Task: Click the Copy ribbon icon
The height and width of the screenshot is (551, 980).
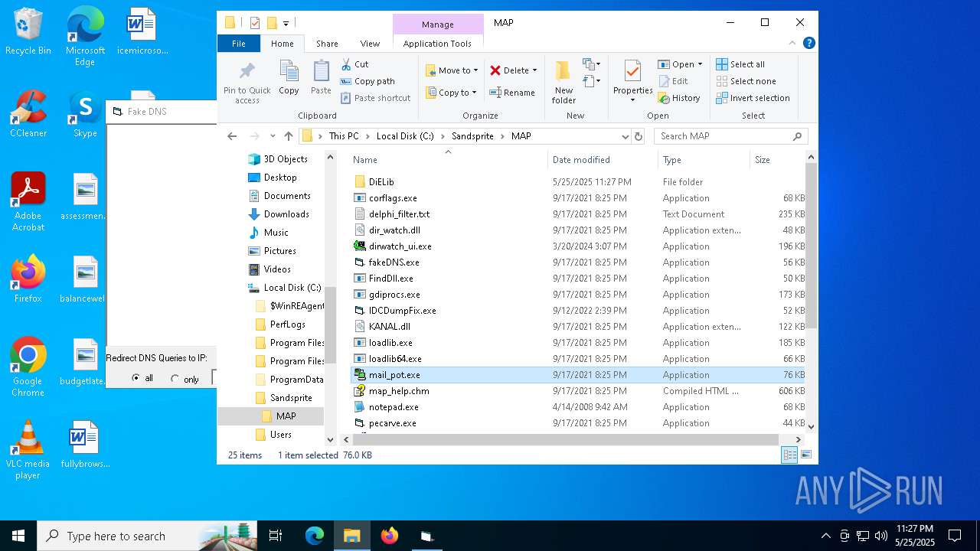Action: 289,78
